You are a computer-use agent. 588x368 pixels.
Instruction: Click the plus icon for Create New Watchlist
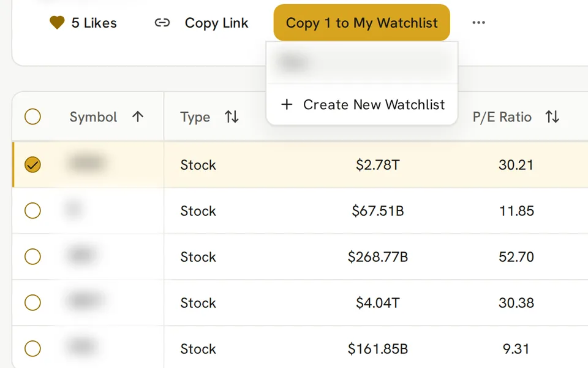287,104
